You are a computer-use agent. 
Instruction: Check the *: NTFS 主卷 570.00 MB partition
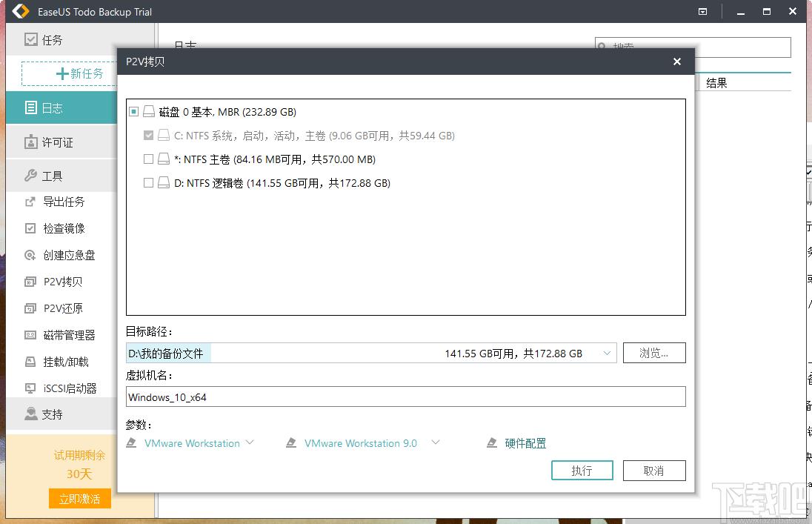pyautogui.click(x=149, y=159)
